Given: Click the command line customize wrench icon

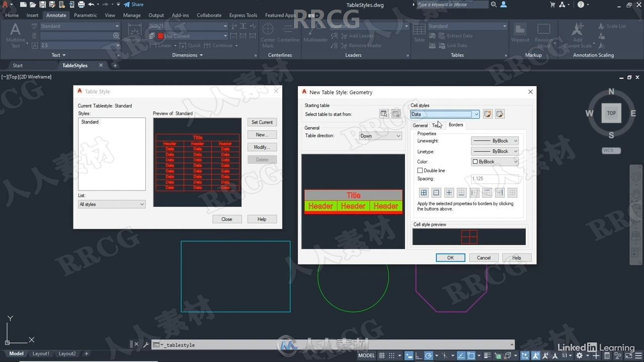Looking at the screenshot, I should click(x=146, y=345).
